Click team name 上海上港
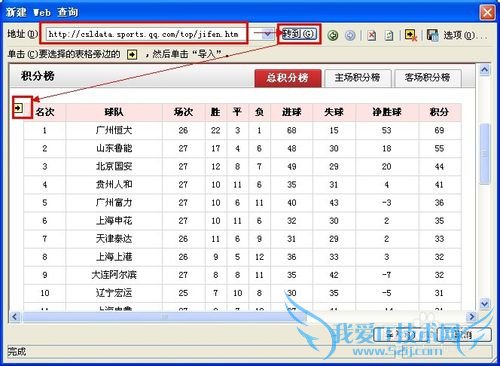This screenshot has width=500, height=366. pyautogui.click(x=114, y=257)
